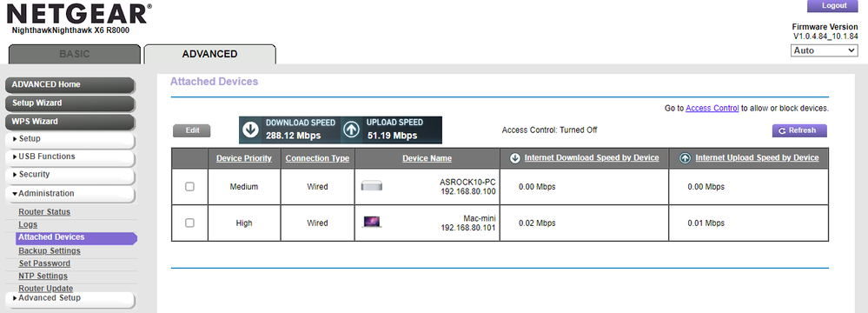This screenshot has width=868, height=313.
Task: Click the download arrow icon in column header
Action: click(514, 158)
